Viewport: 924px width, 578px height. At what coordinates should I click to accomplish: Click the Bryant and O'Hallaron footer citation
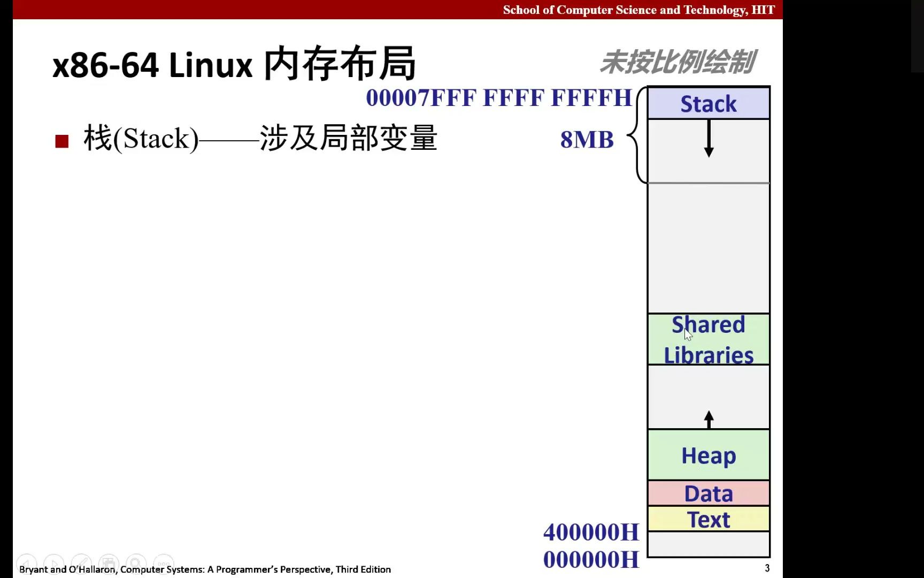[x=205, y=569]
